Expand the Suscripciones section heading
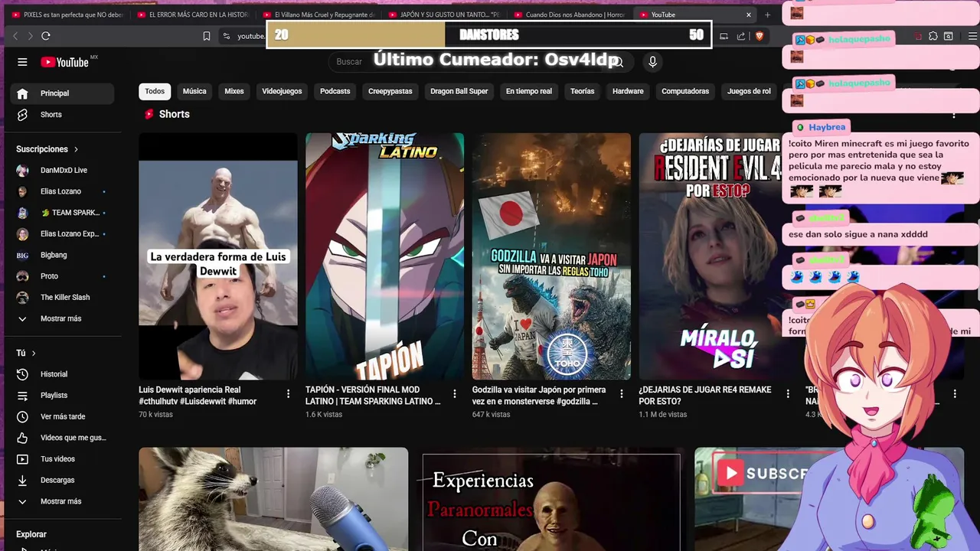Viewport: 980px width, 551px height. pos(47,149)
